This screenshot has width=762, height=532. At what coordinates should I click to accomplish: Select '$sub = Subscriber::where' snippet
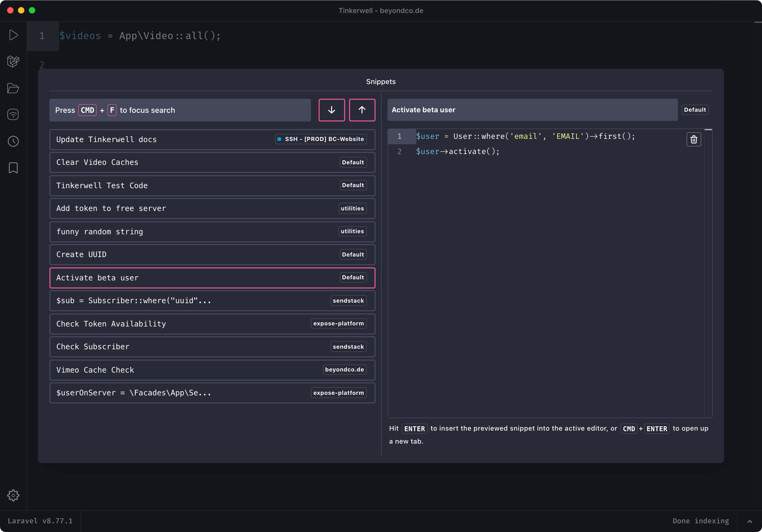click(212, 300)
